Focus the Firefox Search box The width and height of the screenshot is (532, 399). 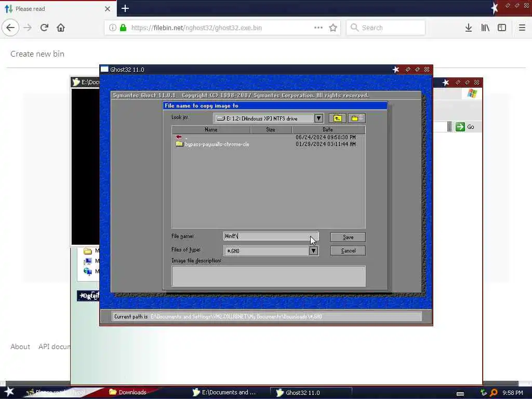[x=386, y=28]
